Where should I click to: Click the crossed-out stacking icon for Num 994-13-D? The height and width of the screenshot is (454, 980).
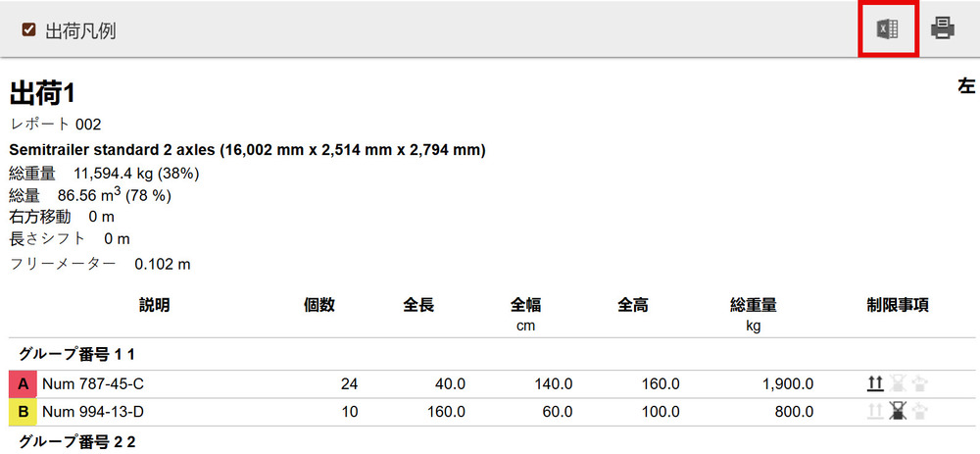(897, 413)
